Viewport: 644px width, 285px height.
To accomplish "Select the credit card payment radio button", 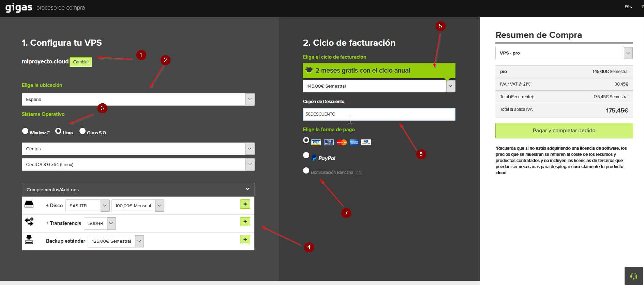I will click(x=306, y=140).
